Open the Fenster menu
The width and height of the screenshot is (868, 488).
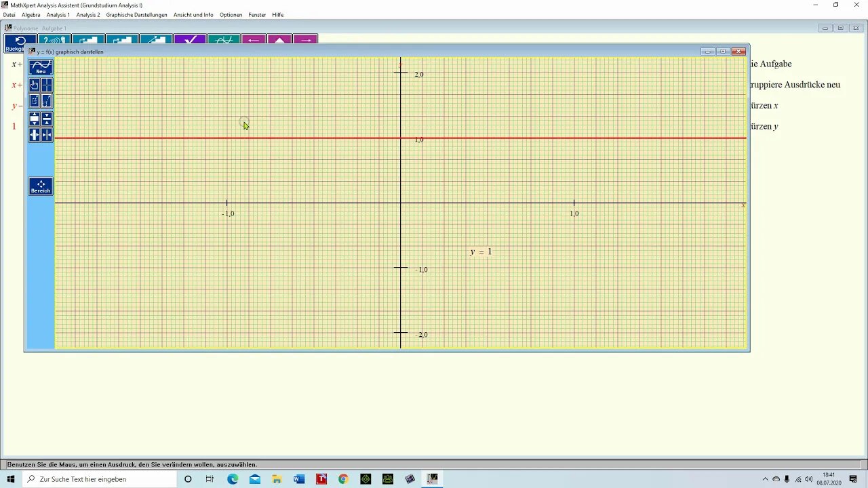[257, 15]
